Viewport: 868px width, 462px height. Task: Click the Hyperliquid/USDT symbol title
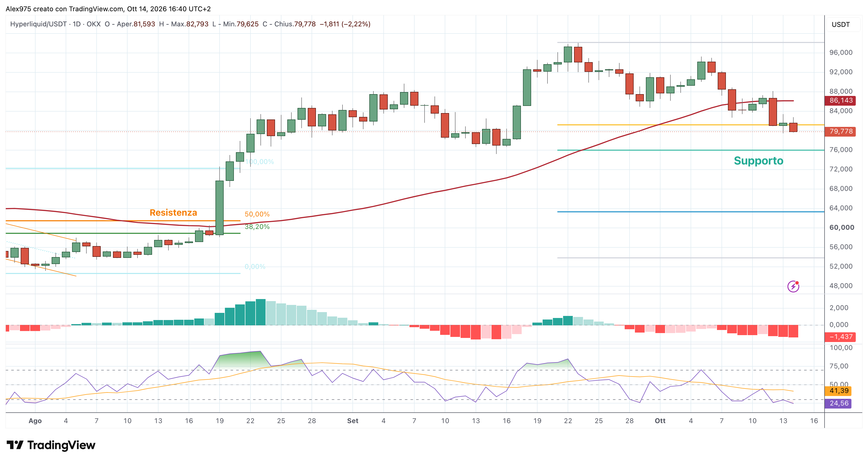tap(38, 24)
